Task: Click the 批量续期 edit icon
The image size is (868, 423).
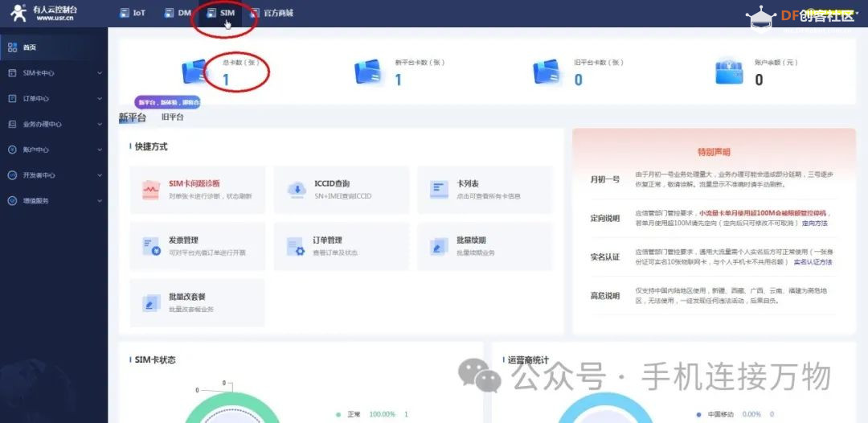Action: (x=439, y=246)
